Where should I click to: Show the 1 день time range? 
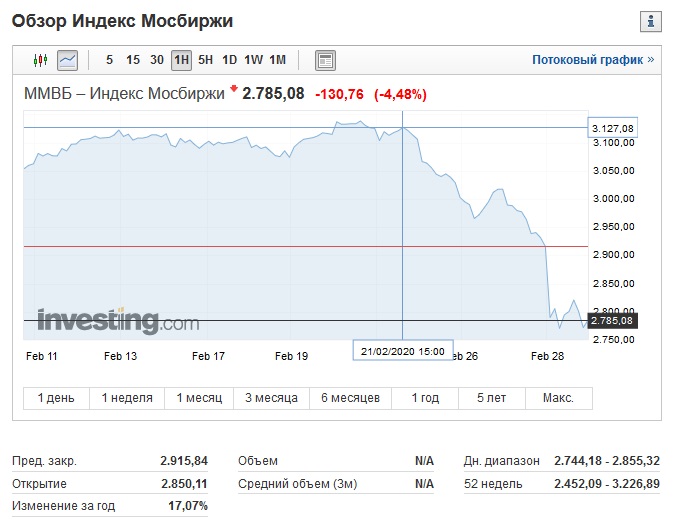pyautogui.click(x=56, y=398)
